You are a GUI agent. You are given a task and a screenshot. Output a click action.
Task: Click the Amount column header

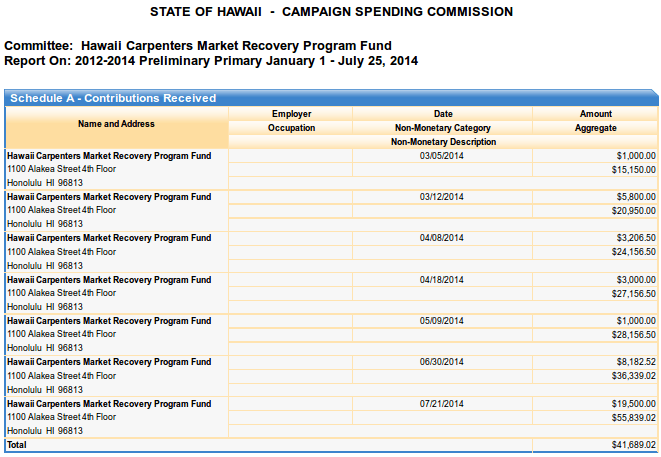coord(596,114)
